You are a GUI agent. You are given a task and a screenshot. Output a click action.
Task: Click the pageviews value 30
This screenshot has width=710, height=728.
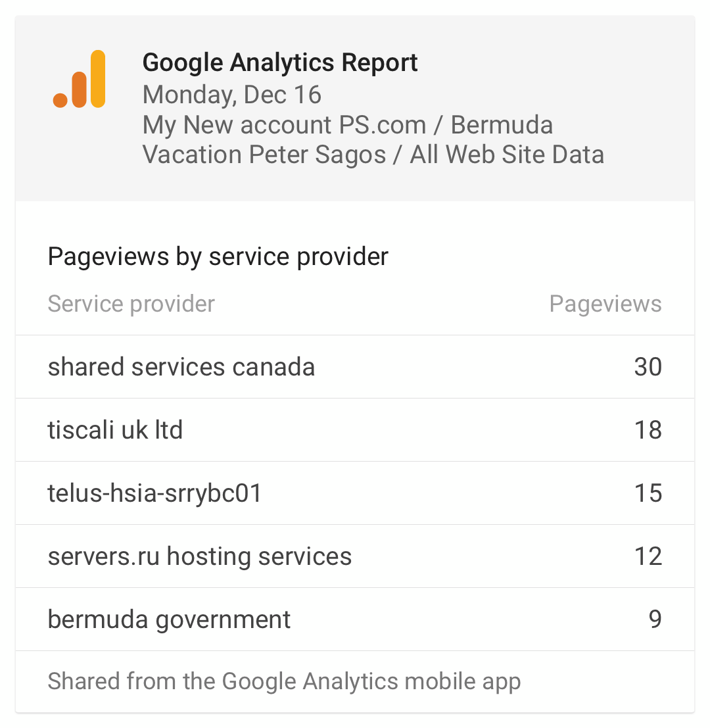(648, 367)
